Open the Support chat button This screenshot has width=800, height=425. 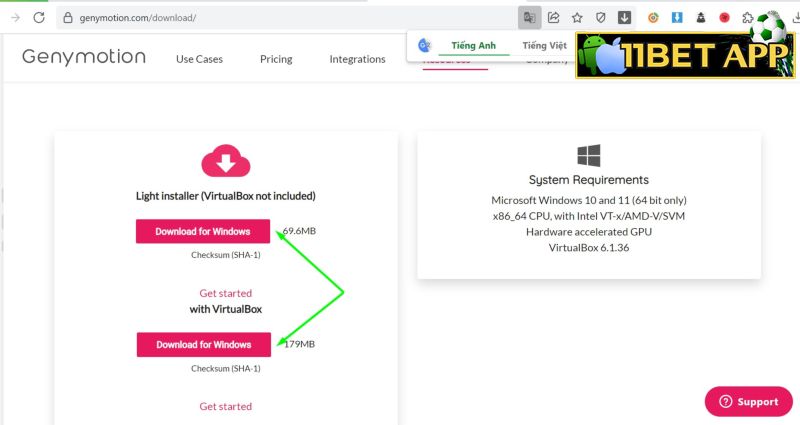(x=748, y=402)
